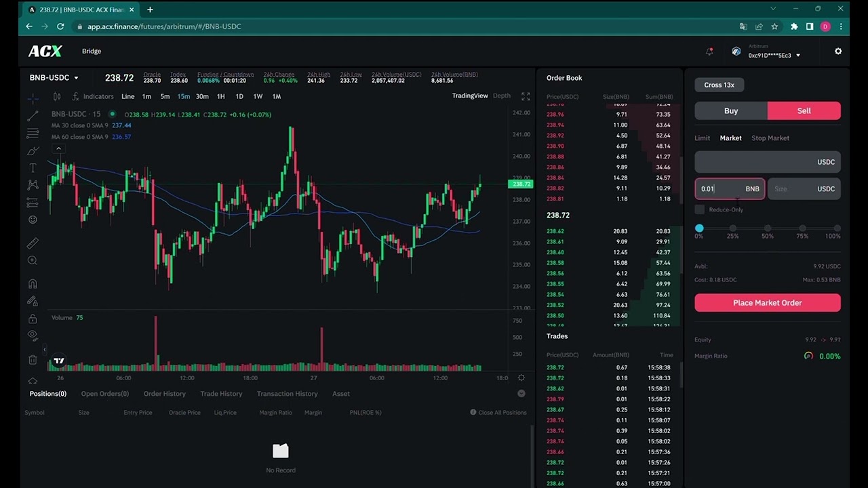Open Chrome profile avatar

pos(825,26)
